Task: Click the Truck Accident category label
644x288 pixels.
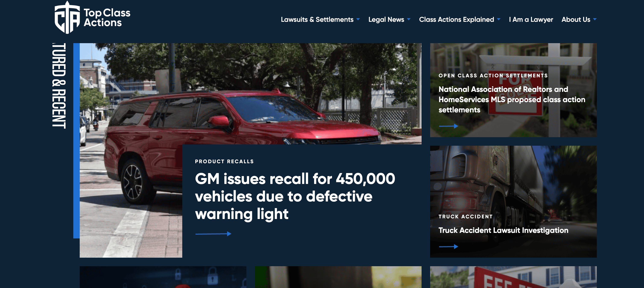Action: coord(466,217)
